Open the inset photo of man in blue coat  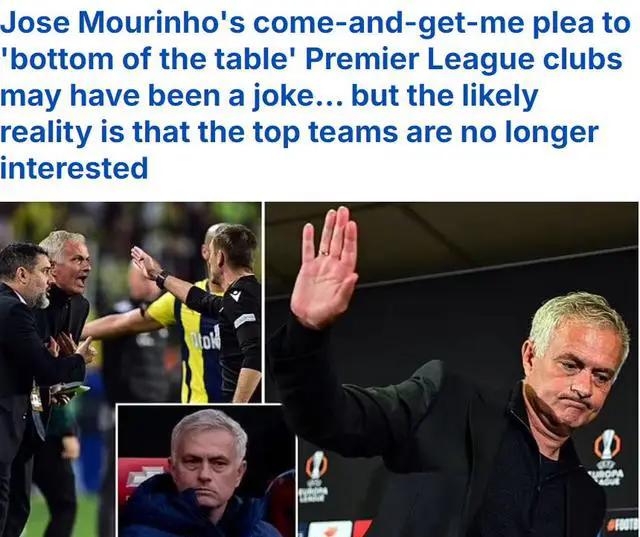click(x=206, y=471)
